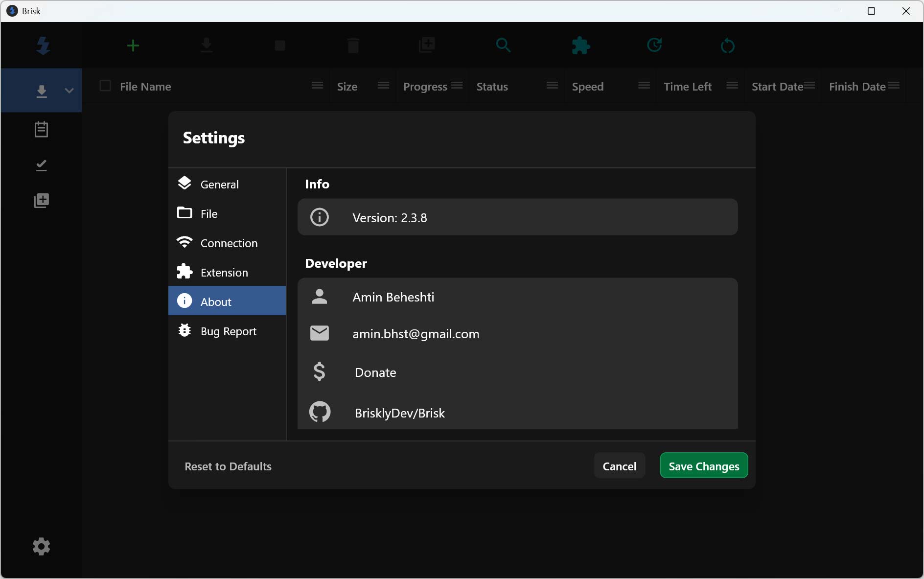This screenshot has width=924, height=579.
Task: Click the green plus add download icon
Action: pos(133,46)
